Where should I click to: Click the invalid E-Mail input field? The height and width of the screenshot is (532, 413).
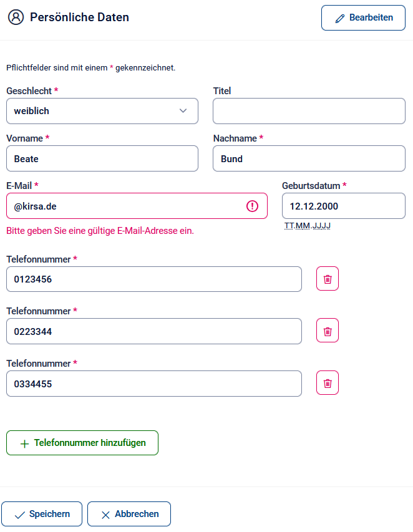pyautogui.click(x=125, y=206)
